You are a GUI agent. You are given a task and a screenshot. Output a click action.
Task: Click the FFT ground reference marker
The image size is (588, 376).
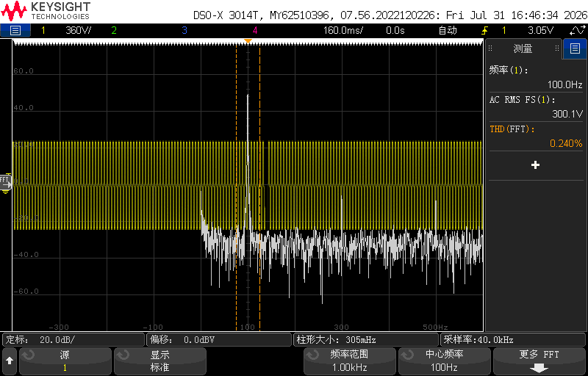pyautogui.click(x=5, y=182)
